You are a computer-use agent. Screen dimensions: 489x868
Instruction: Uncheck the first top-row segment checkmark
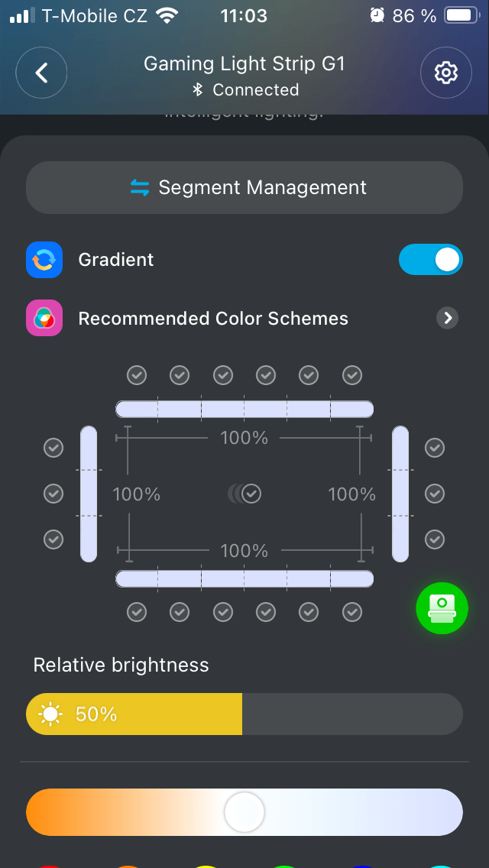click(x=137, y=375)
